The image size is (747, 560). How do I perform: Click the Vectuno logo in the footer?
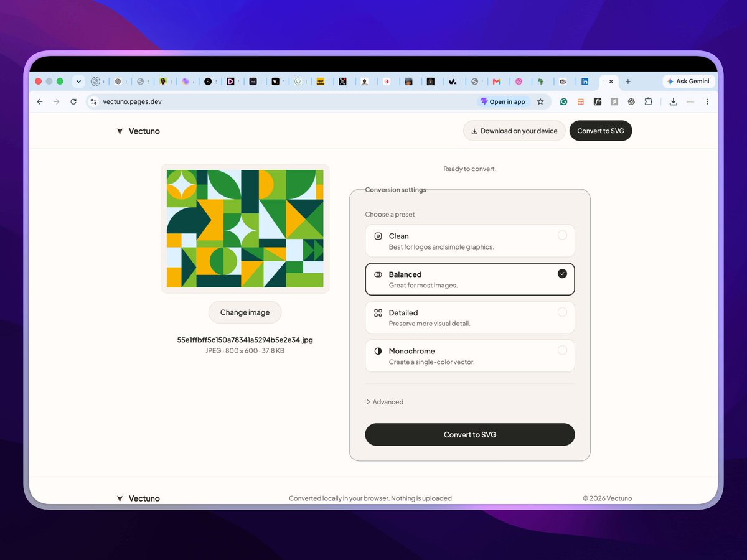[x=138, y=498]
